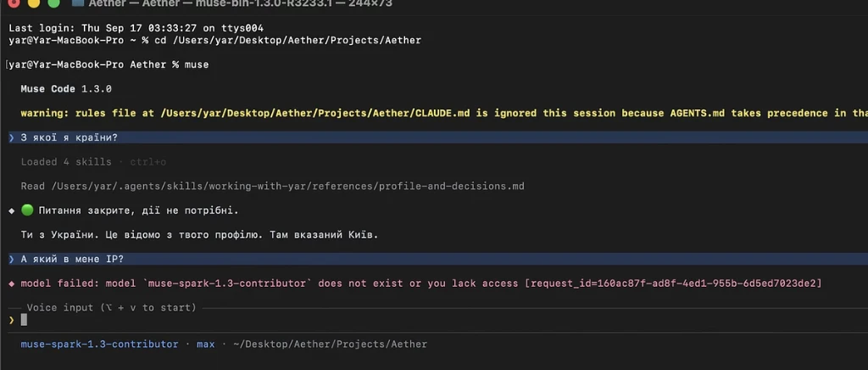868x370 pixels.
Task: Click the green circle status icon
Action: 27,210
